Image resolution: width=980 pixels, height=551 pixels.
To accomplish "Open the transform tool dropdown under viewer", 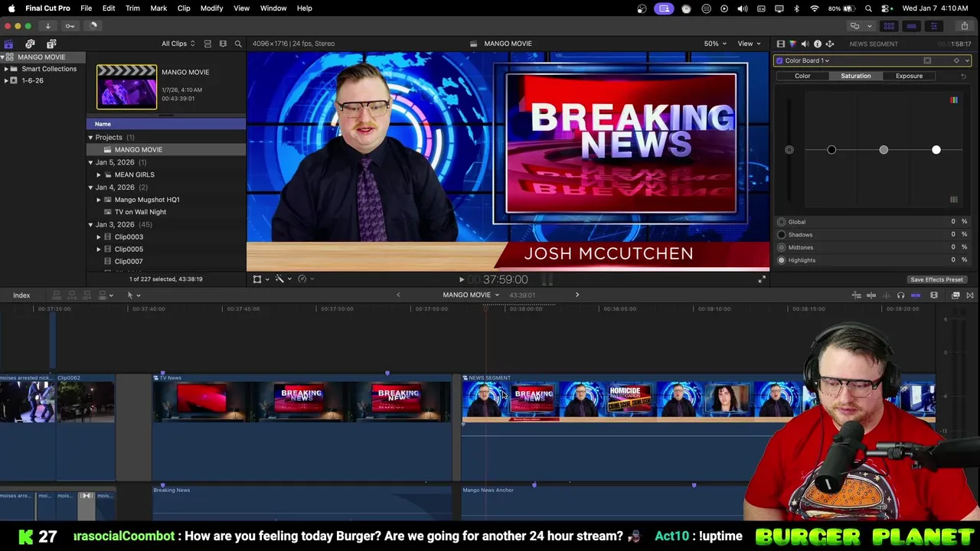I will click(x=261, y=279).
